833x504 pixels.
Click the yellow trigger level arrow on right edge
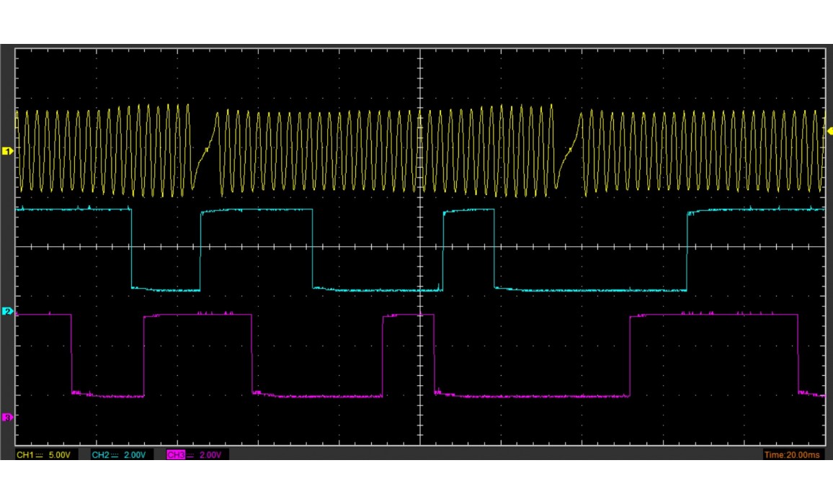829,130
